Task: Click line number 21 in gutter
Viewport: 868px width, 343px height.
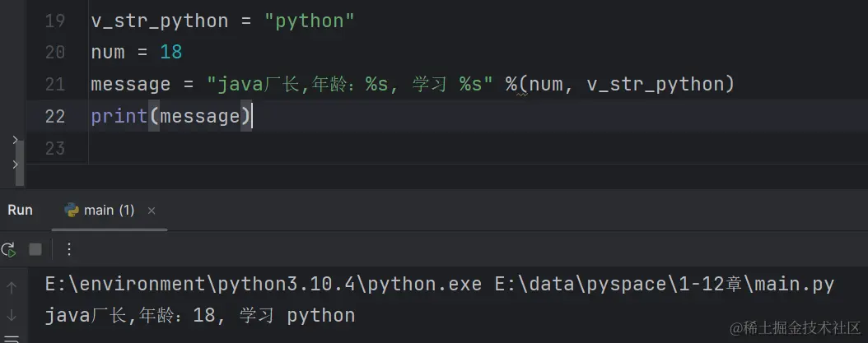Action: point(55,85)
